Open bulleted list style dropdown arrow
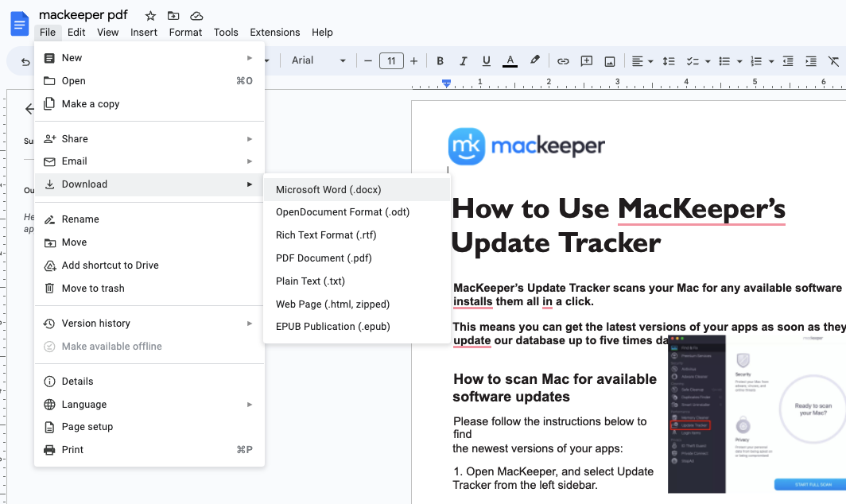Screen dimensions: 846x504 pyautogui.click(x=739, y=61)
